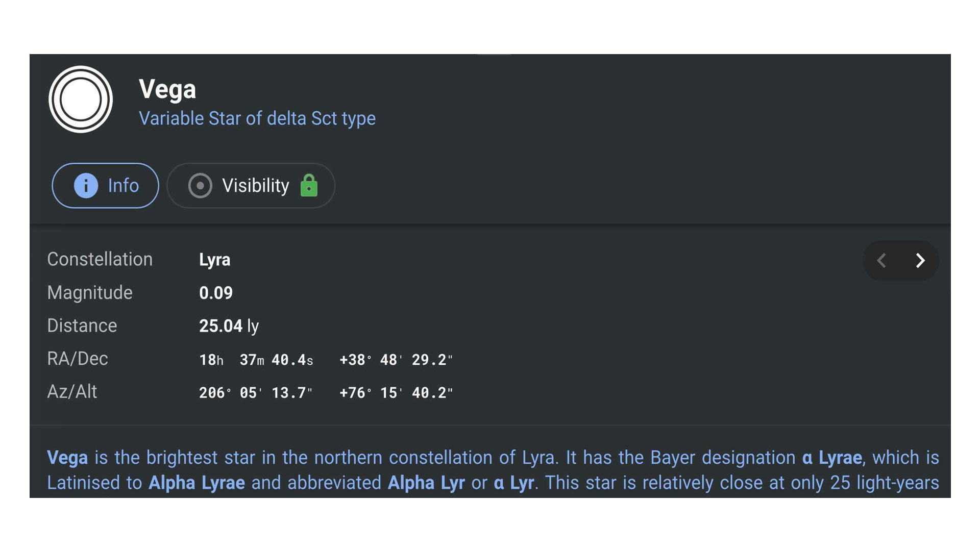Viewport: 980px width, 551px height.
Task: Go to previous item with left chevron
Action: coord(881,261)
